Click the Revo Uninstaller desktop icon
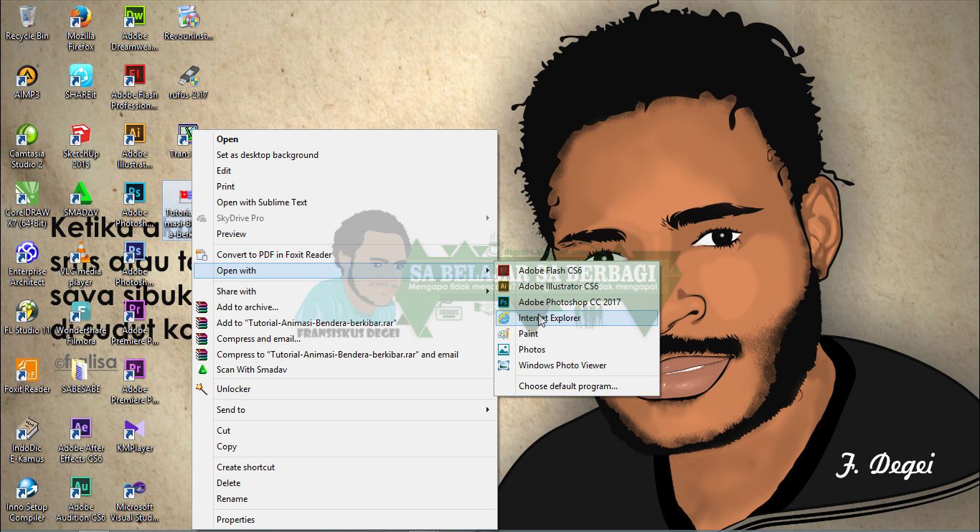980x532 pixels. [187, 23]
